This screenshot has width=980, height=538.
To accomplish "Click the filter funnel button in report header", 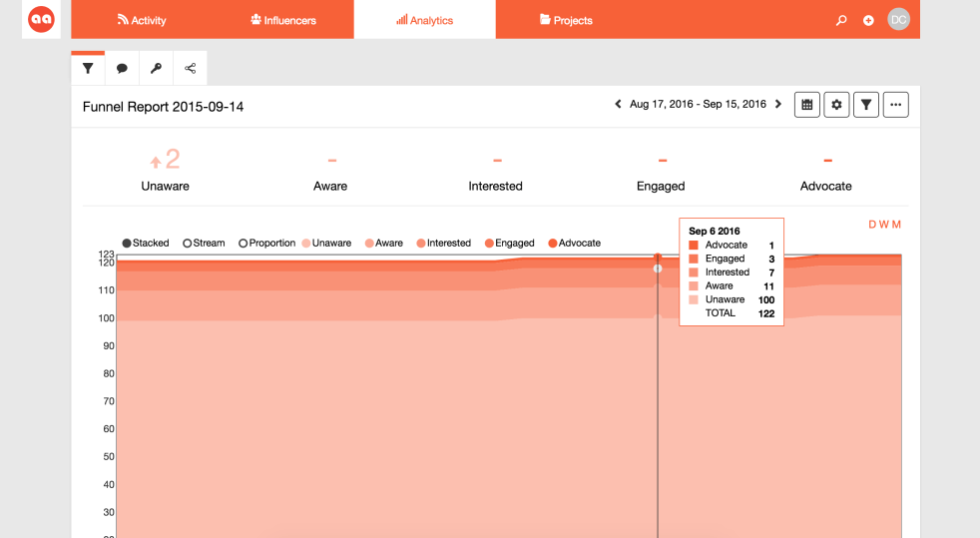I will point(866,105).
